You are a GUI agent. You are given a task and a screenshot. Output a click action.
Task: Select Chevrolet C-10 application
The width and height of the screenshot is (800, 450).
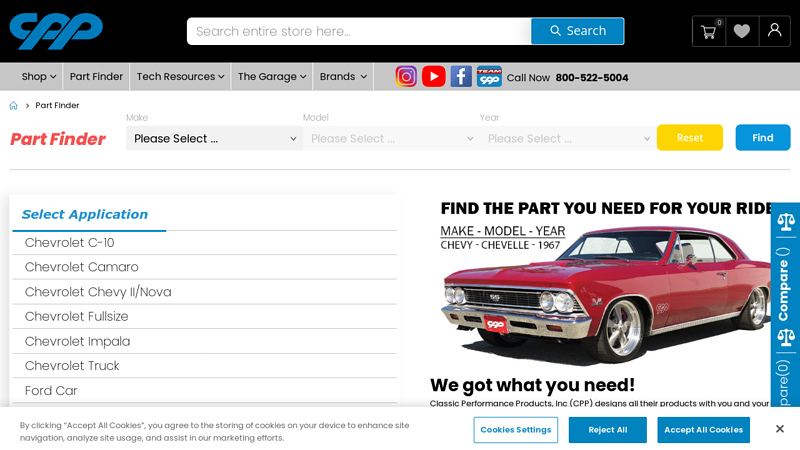pyautogui.click(x=205, y=243)
